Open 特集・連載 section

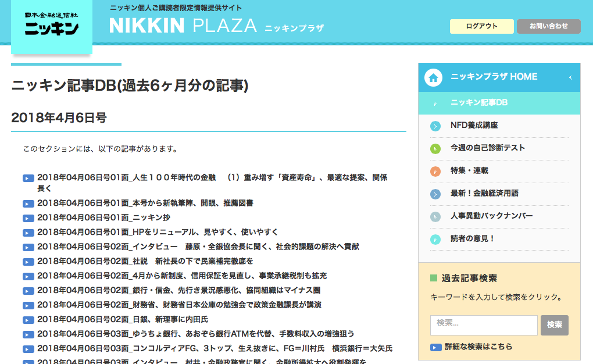click(x=469, y=170)
